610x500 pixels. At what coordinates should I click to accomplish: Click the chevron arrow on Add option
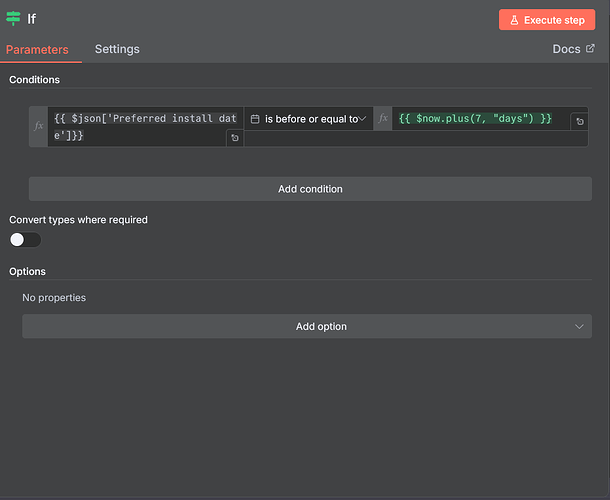[x=579, y=326]
